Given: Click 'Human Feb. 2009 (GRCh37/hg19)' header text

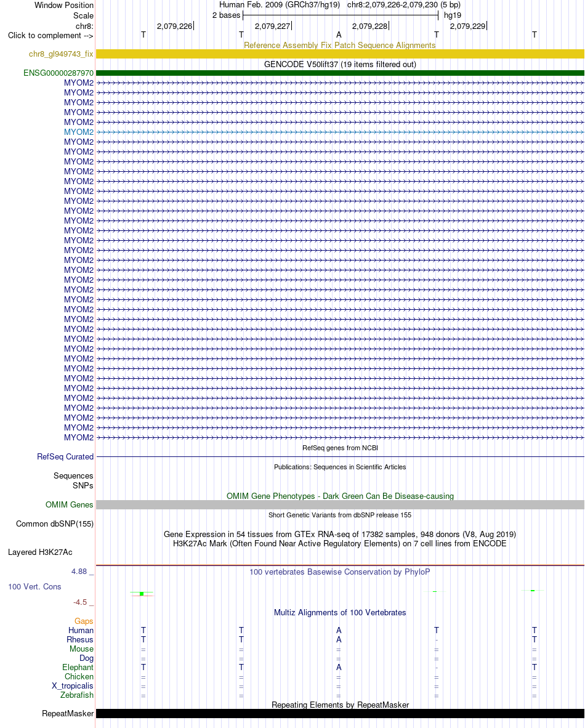Looking at the screenshot, I should pos(280,5).
